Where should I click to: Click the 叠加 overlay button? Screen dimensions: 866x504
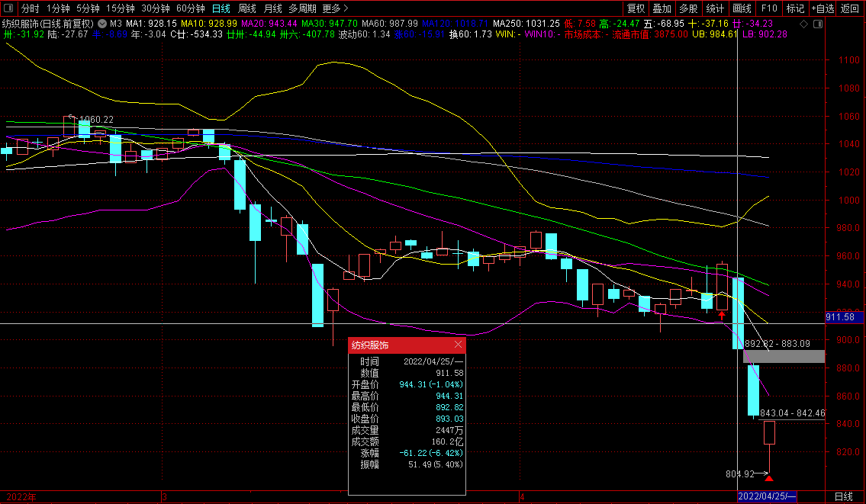pyautogui.click(x=662, y=8)
